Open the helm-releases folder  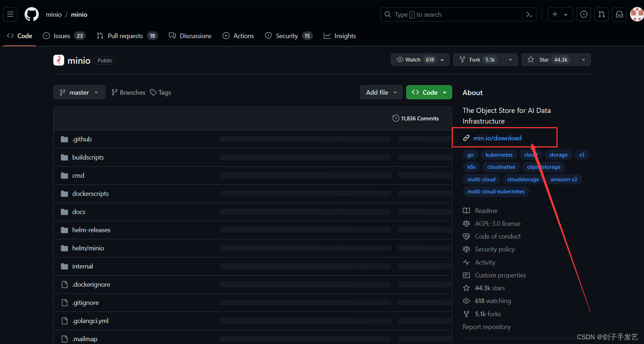[91, 230]
